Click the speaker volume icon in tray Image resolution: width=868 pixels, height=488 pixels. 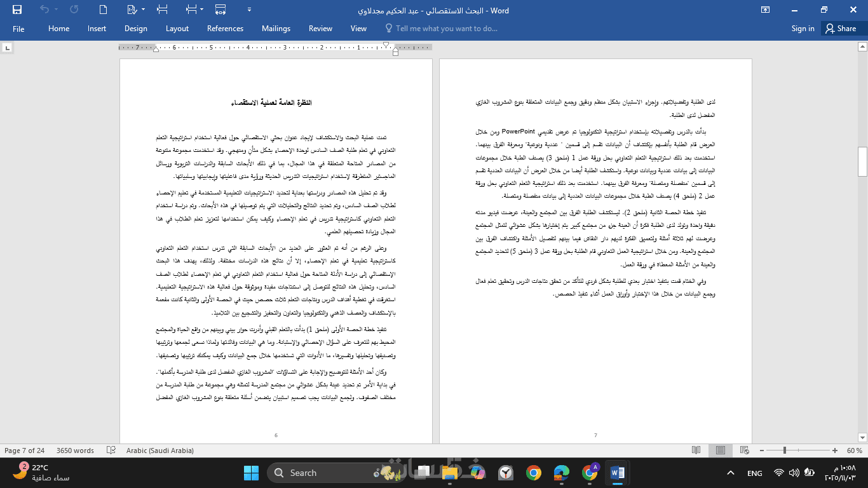(x=795, y=473)
